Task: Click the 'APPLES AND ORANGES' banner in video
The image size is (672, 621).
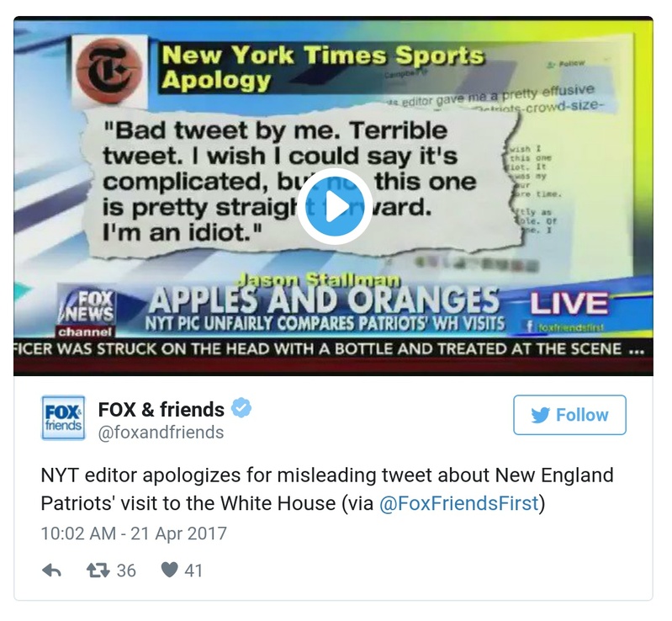Action: (325, 300)
